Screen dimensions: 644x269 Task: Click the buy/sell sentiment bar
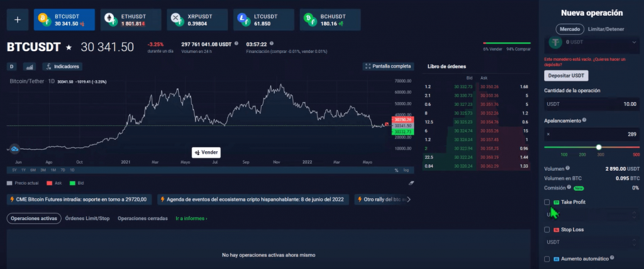(x=507, y=43)
